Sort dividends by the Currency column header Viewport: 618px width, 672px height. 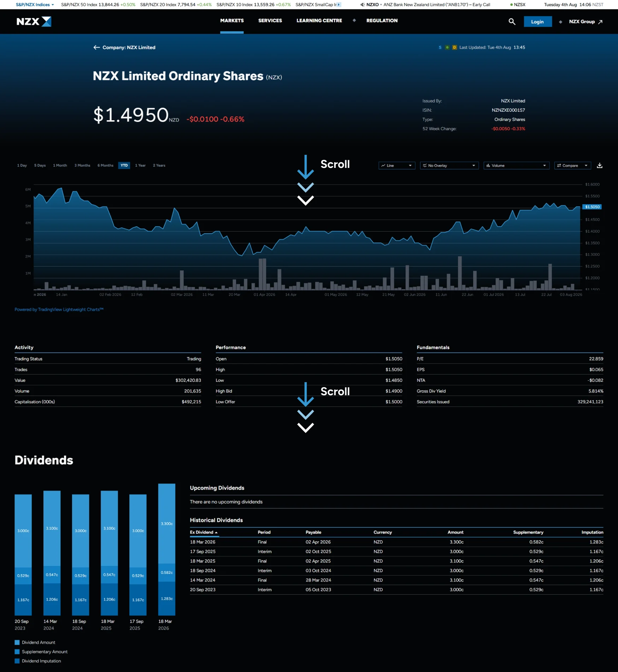[x=383, y=532]
